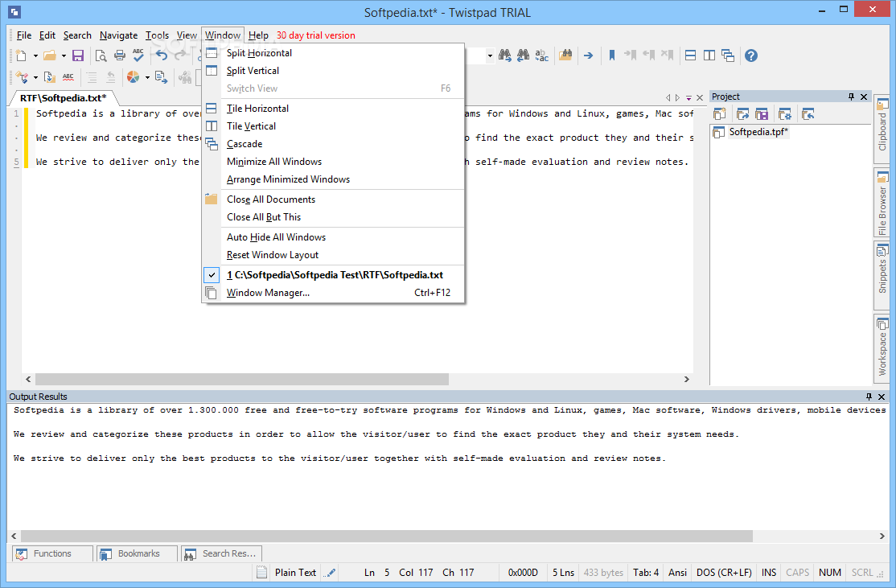Screen dimensions: 896x588
Task: Click the Undo arrow icon
Action: tap(162, 56)
